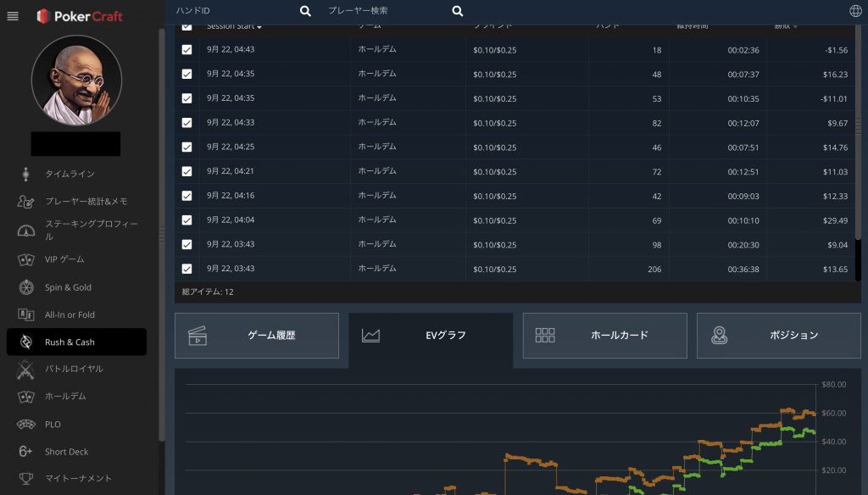Screen dimensions: 868x495
Task: Click the $9.67 winnings value
Action: [x=837, y=123]
